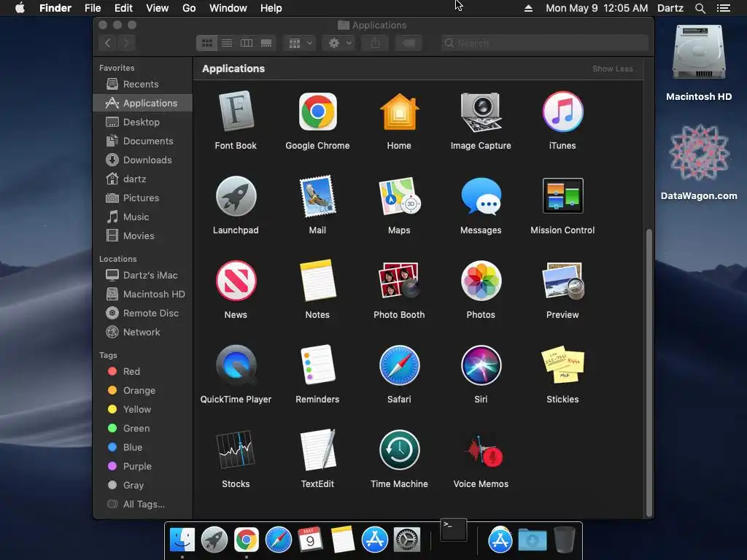747x560 pixels.
Task: Go back with the toolbar back arrow
Action: point(108,43)
